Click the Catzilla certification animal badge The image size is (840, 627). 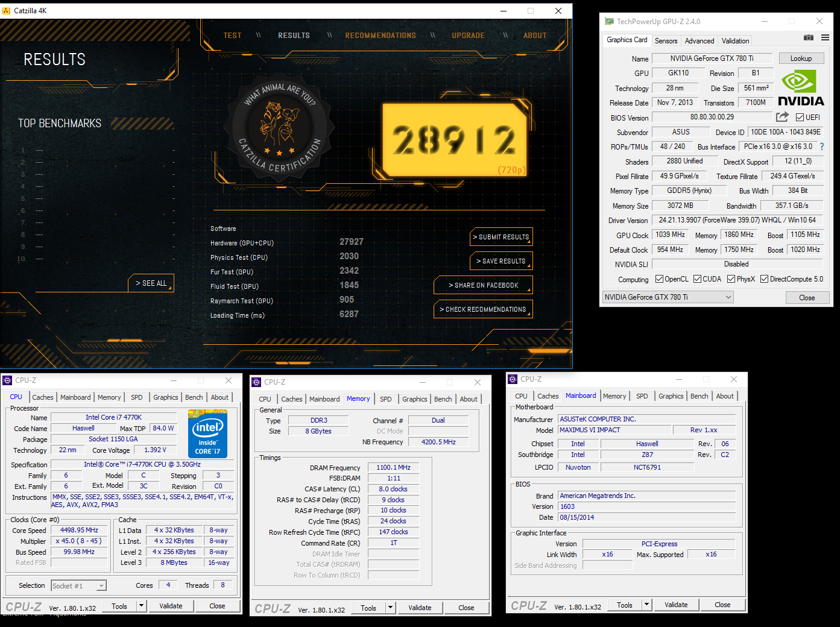click(x=279, y=128)
